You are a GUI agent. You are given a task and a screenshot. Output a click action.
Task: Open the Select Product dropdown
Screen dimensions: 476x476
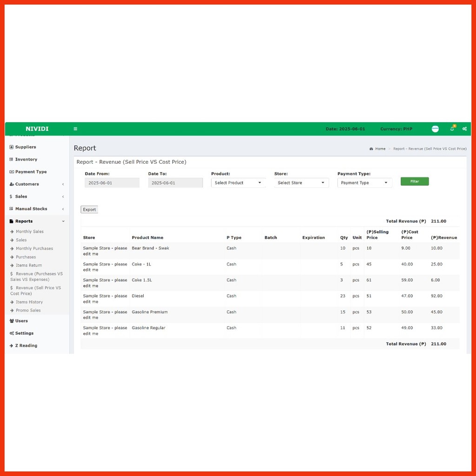click(238, 183)
